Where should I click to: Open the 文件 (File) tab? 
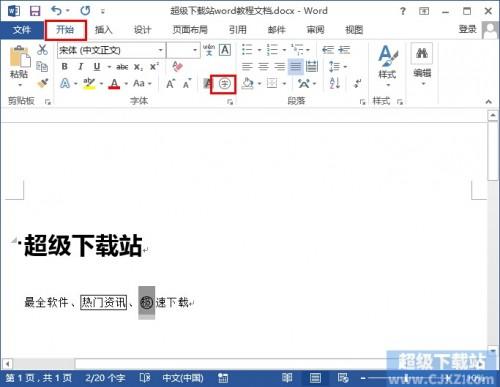pos(22,30)
